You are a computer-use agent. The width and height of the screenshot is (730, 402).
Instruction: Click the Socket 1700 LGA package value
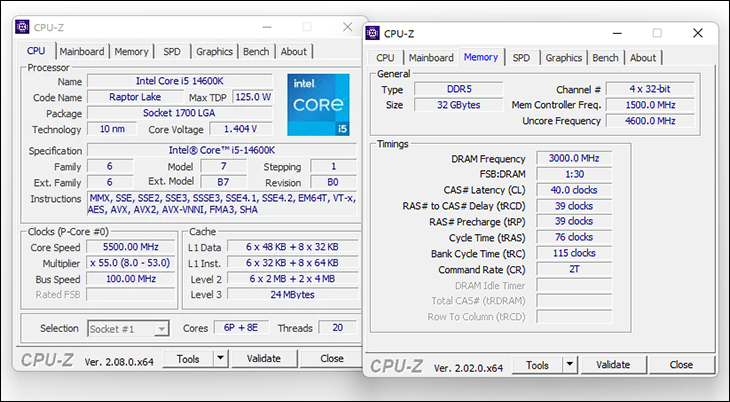point(180,113)
